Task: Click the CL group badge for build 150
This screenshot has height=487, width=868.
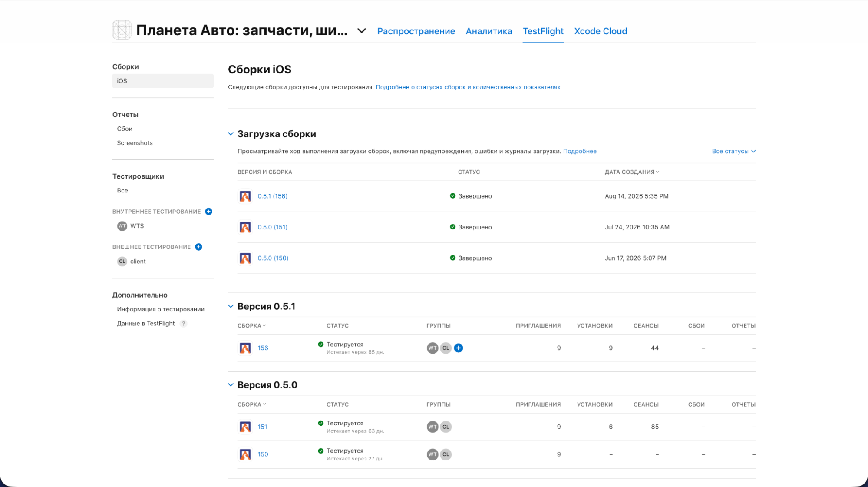Action: point(446,454)
